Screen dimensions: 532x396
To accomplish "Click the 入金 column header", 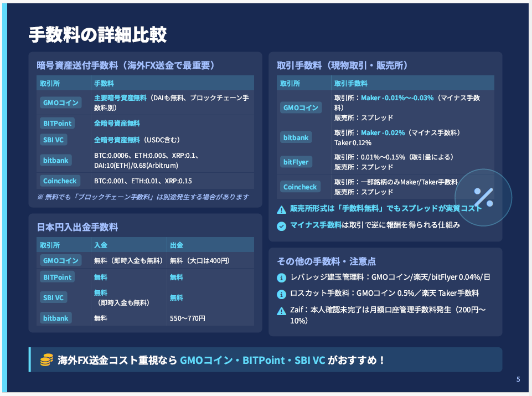I will coord(101,245).
